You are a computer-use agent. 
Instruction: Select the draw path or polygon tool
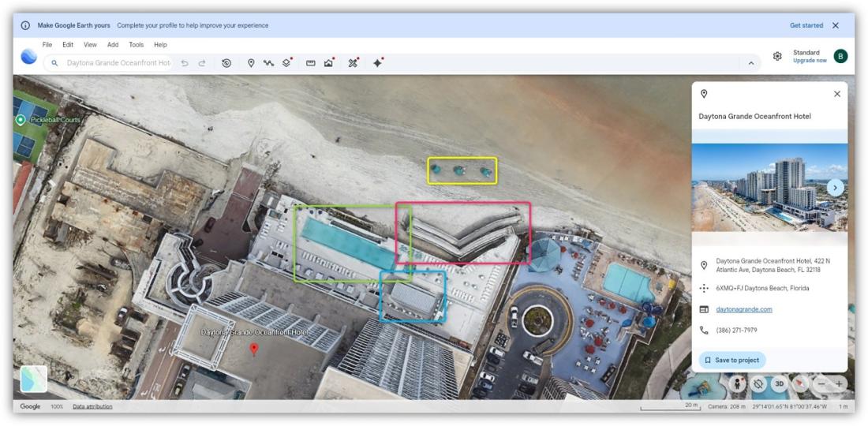tap(269, 63)
